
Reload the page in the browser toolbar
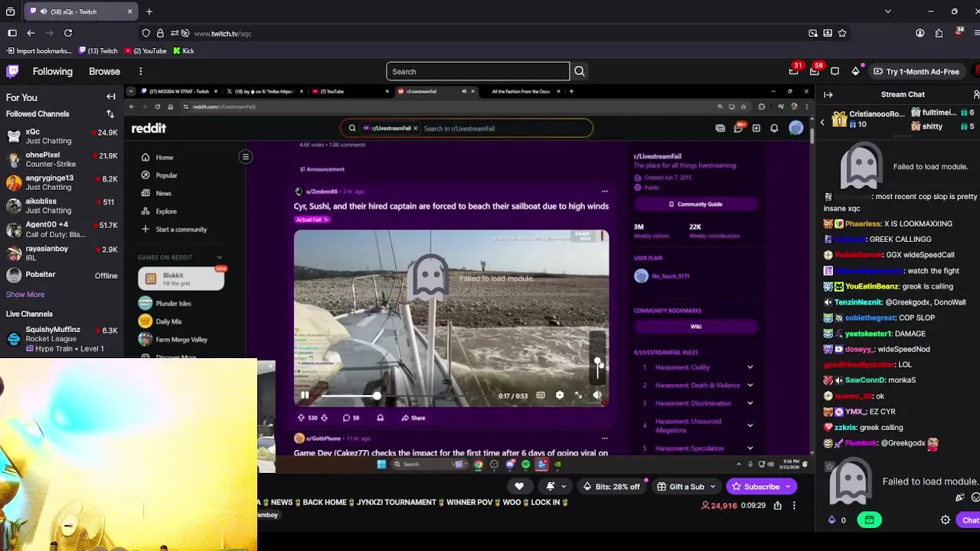point(68,33)
